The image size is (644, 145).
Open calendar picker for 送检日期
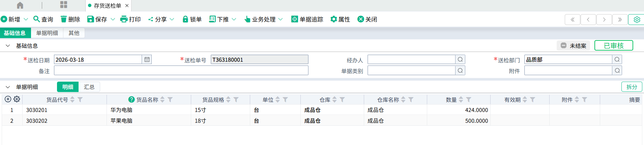pos(147,60)
